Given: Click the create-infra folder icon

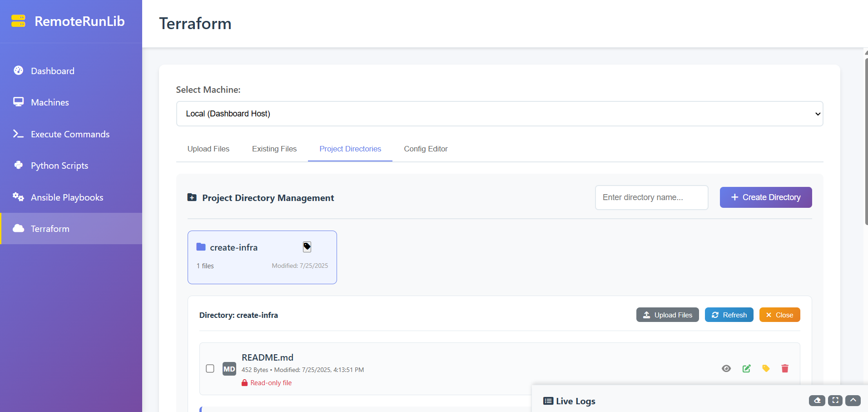Looking at the screenshot, I should [201, 247].
